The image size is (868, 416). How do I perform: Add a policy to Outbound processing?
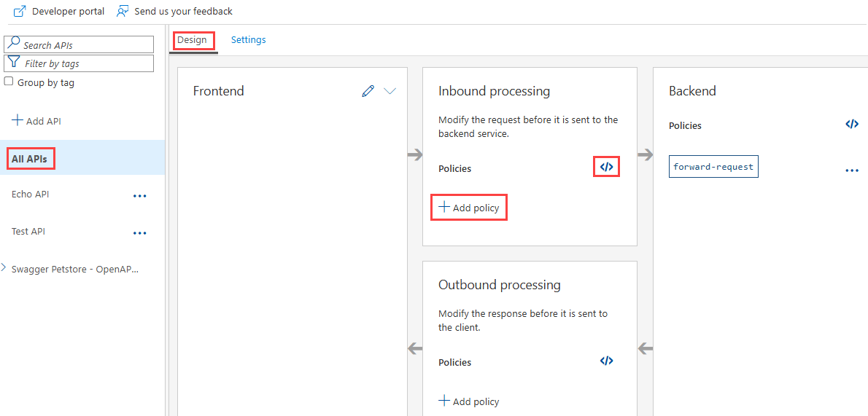click(x=469, y=401)
